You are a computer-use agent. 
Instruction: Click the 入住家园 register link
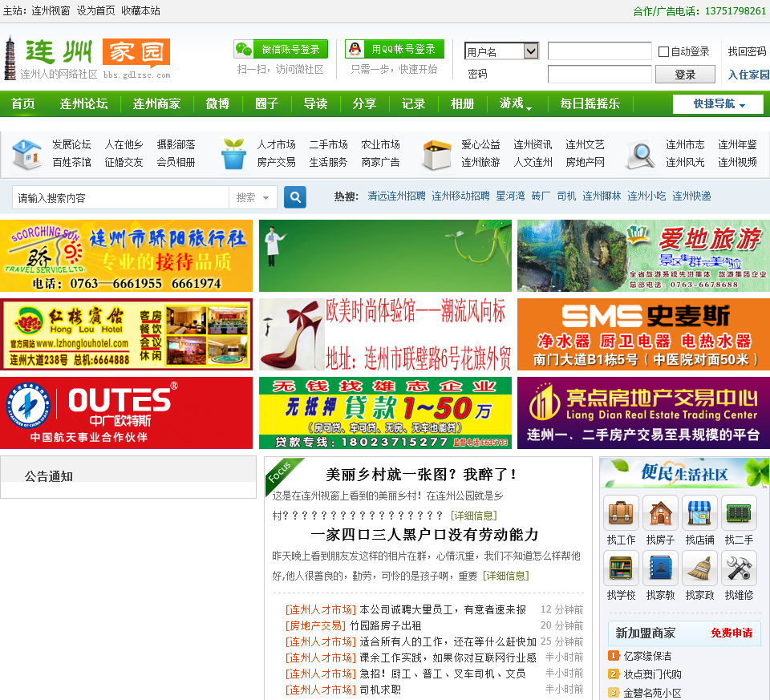tap(748, 75)
